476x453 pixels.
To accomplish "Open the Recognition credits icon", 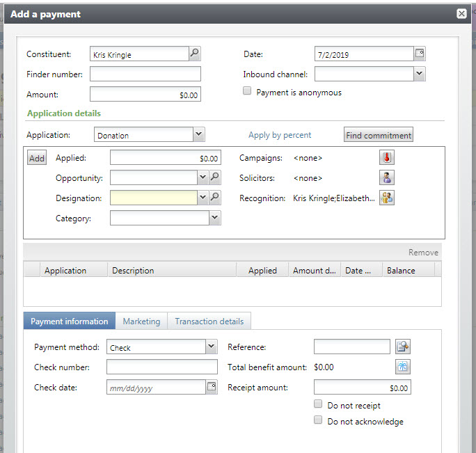I will (x=387, y=198).
